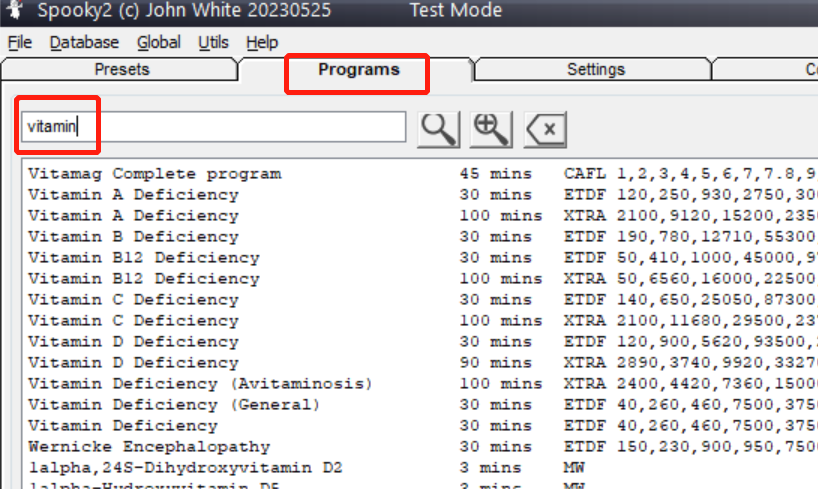Open the File menu
This screenshot has height=489, width=818.
(20, 42)
